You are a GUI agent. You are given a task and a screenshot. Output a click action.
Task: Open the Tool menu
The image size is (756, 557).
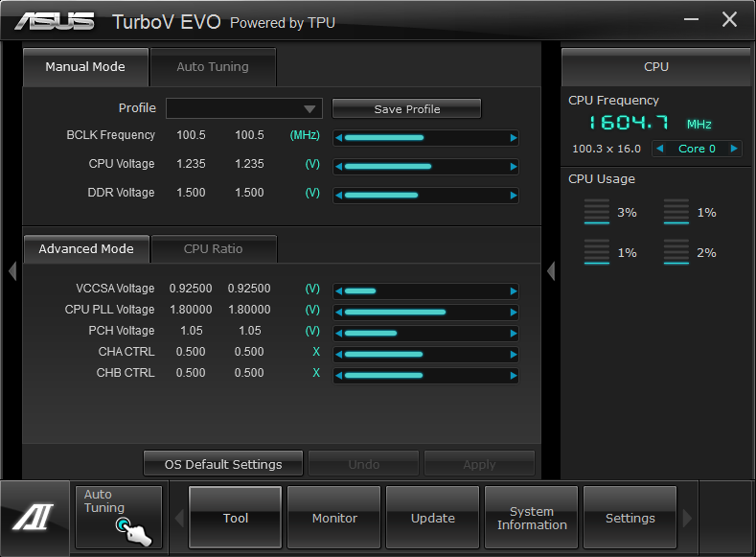pyautogui.click(x=236, y=518)
